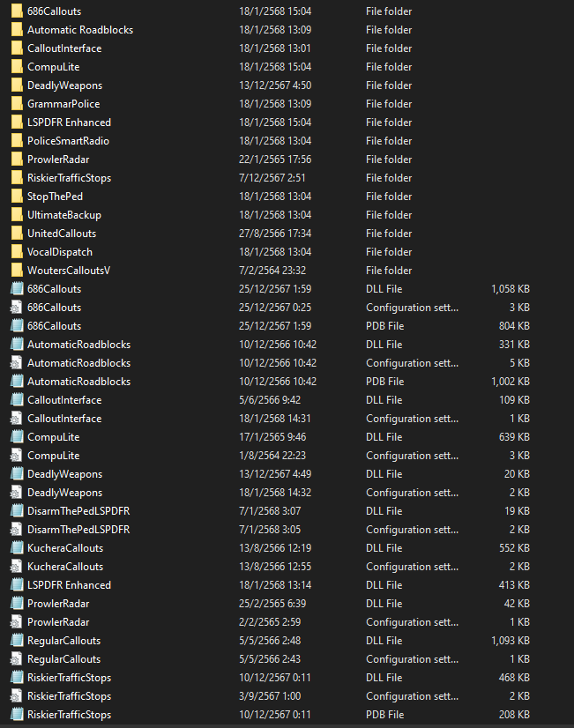Image resolution: width=574 pixels, height=728 pixels.
Task: Click the PoliceSmartRadio folder icon
Action: [17, 141]
